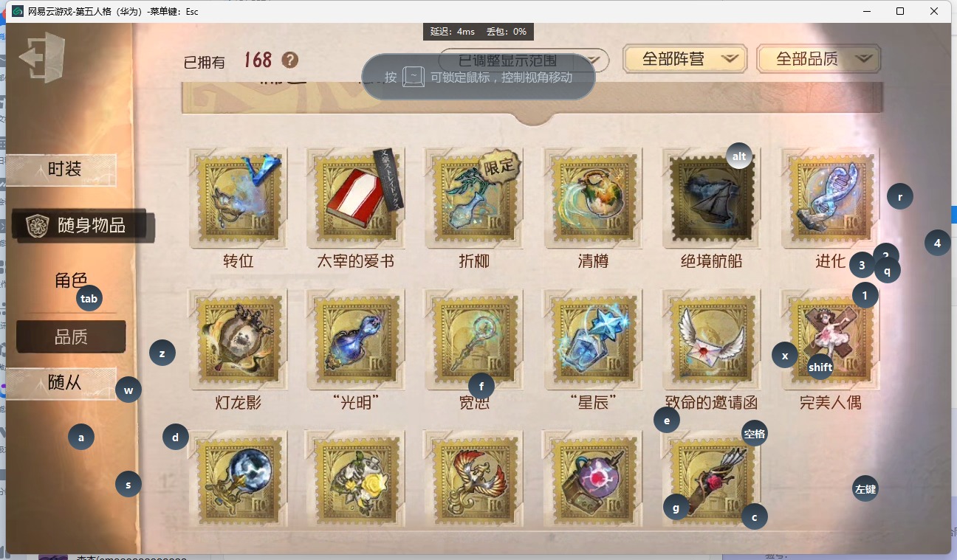Select the 灯龙影 accessory stamp
This screenshot has width=957, height=560.
tap(238, 339)
